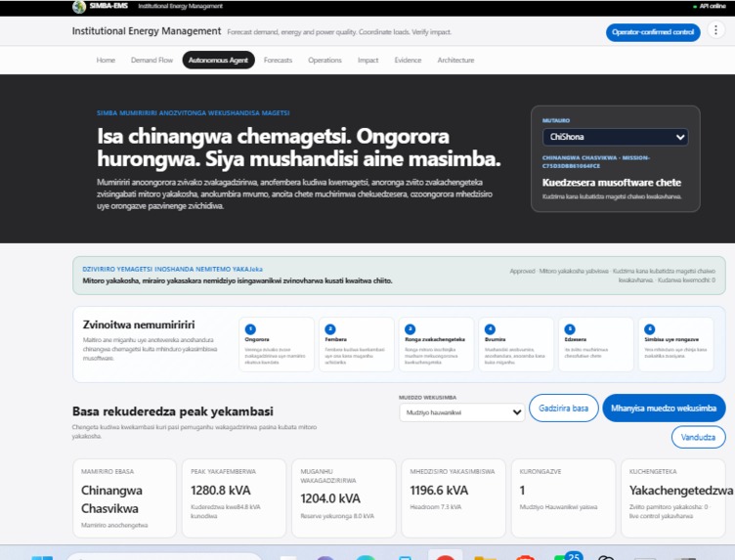Expand the Mudziyo hauwanikwi muedzo dropdown
The height and width of the screenshot is (560, 735).
pyautogui.click(x=461, y=412)
